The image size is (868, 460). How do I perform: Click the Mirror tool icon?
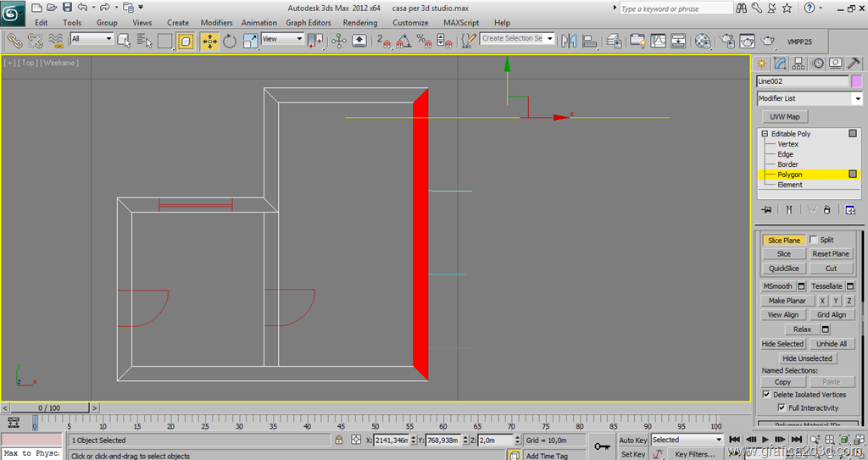[x=569, y=41]
